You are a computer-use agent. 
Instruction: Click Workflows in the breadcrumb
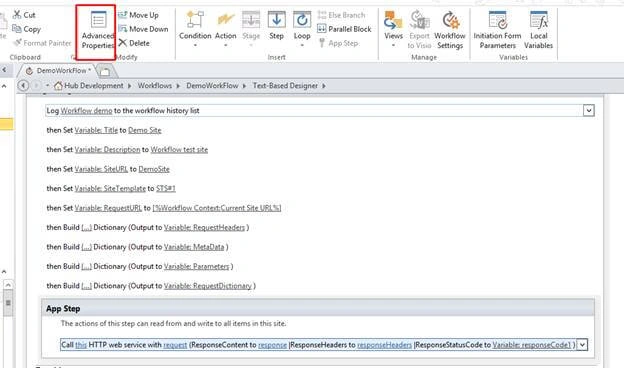pyautogui.click(x=155, y=86)
